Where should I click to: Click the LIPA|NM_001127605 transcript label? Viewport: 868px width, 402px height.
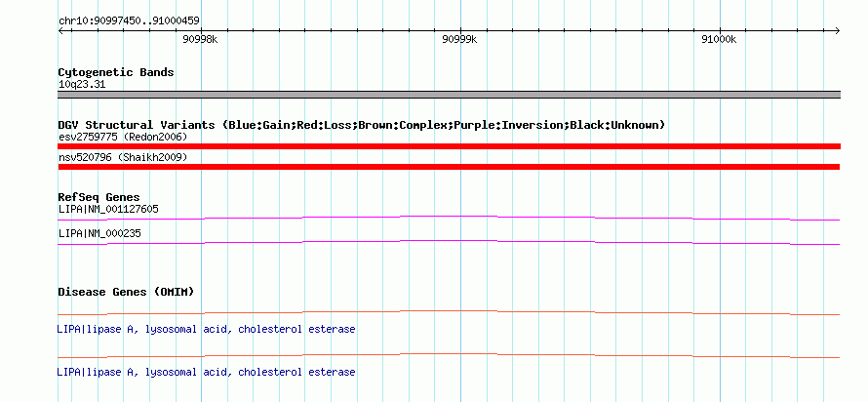click(x=108, y=210)
